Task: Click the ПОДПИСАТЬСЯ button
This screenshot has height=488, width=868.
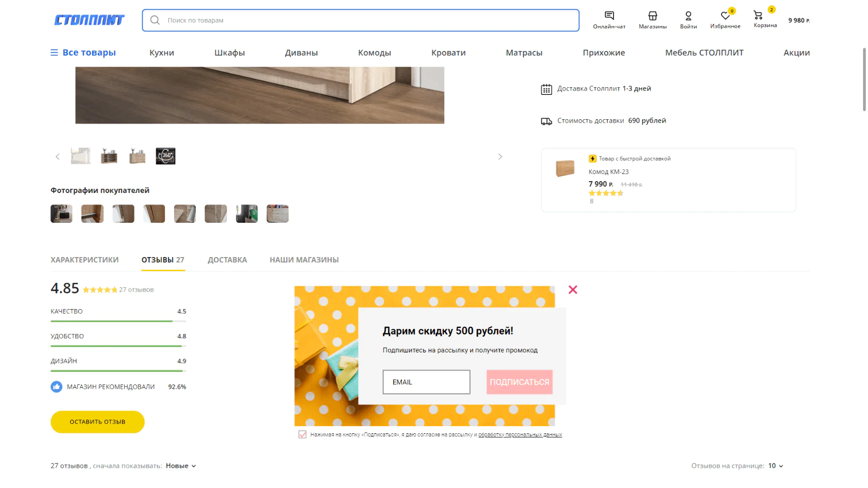Action: click(519, 382)
